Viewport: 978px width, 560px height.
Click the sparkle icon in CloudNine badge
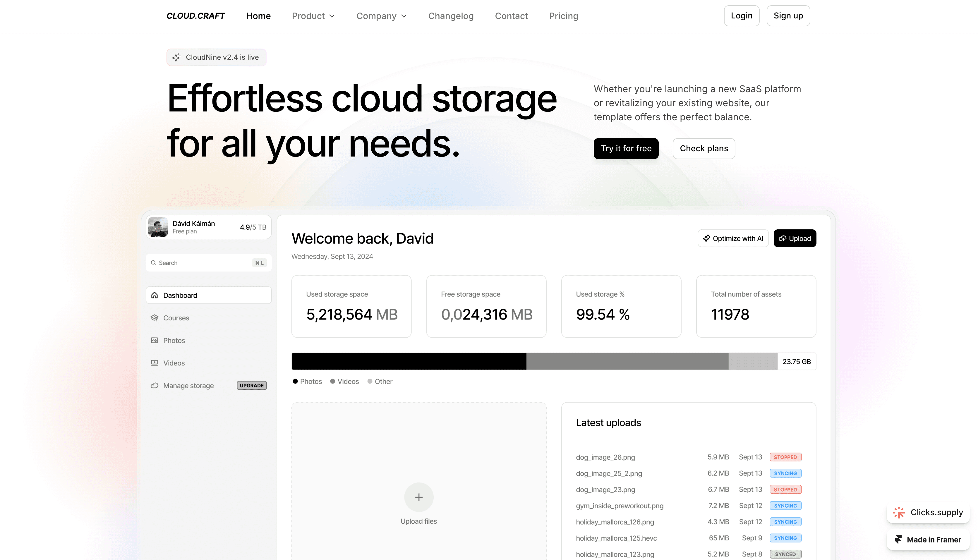pos(176,57)
